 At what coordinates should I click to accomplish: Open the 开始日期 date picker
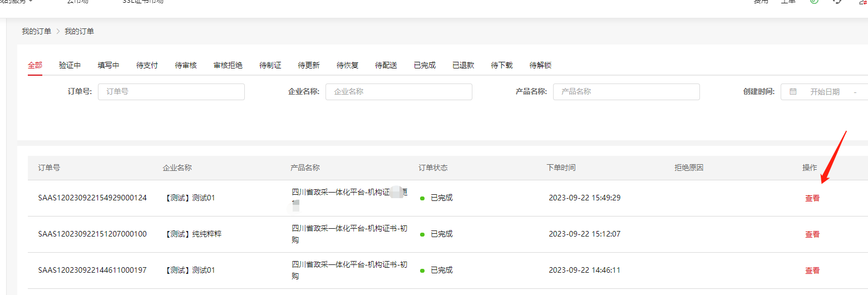[x=824, y=92]
